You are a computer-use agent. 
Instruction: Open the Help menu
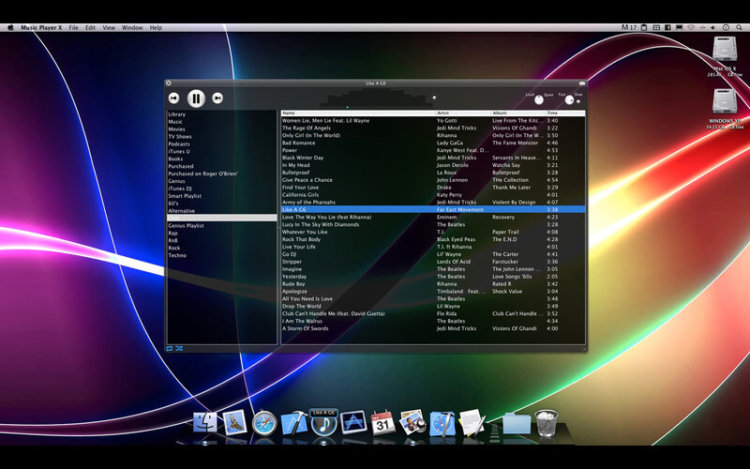(156, 28)
